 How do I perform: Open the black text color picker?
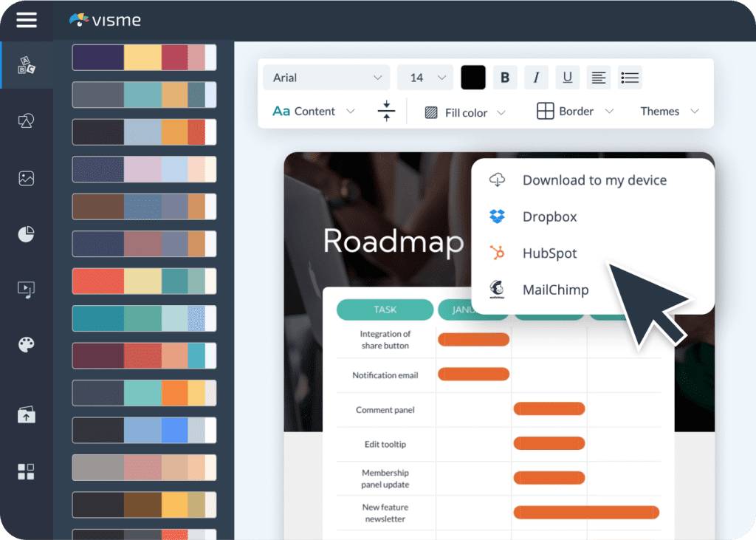(x=472, y=77)
